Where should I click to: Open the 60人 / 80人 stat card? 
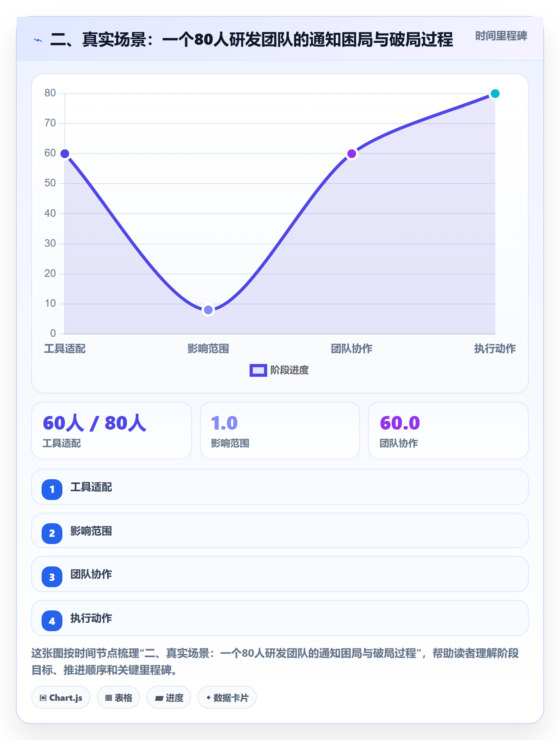coord(112,430)
